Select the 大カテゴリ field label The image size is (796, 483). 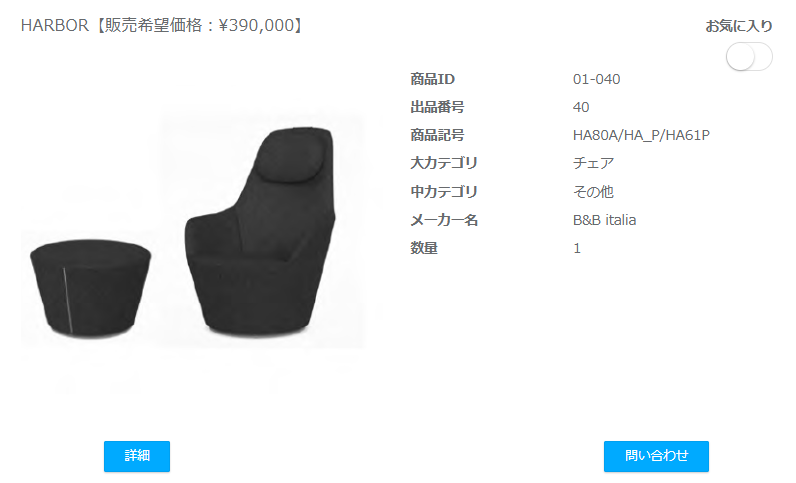click(444, 163)
